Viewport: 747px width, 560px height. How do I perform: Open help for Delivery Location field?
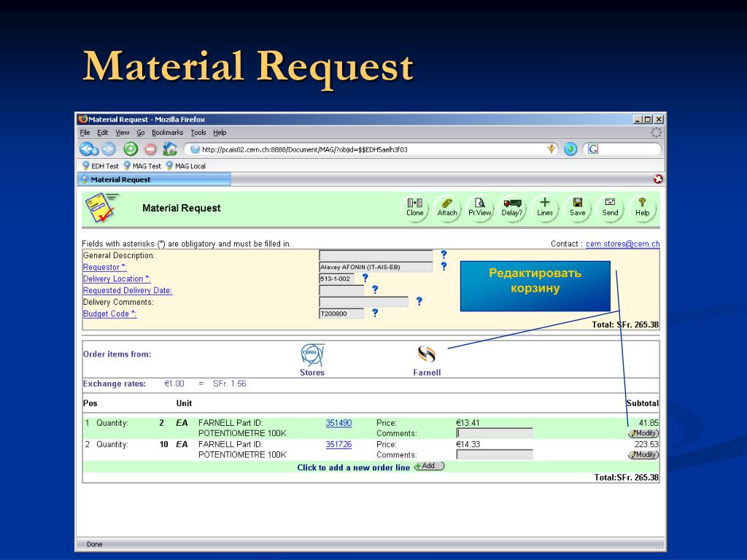365,278
